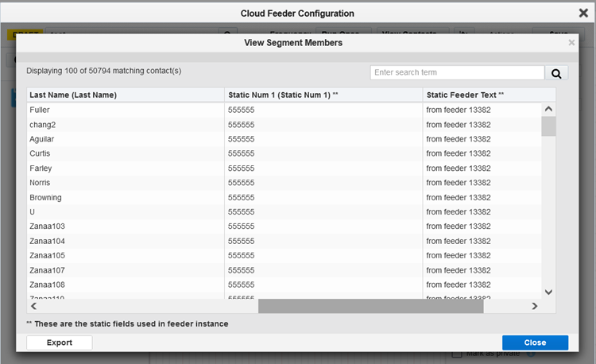Sort by Last Name column header
Viewport: 596px width, 364px height.
(x=73, y=95)
